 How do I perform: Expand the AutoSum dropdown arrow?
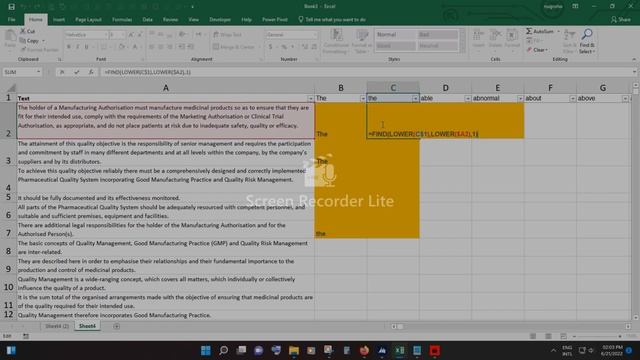558,31
